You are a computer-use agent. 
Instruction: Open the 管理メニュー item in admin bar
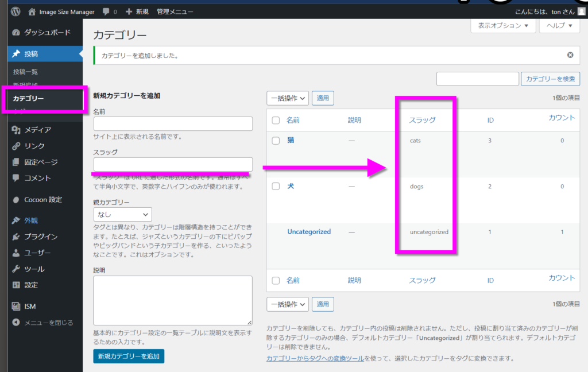(175, 11)
